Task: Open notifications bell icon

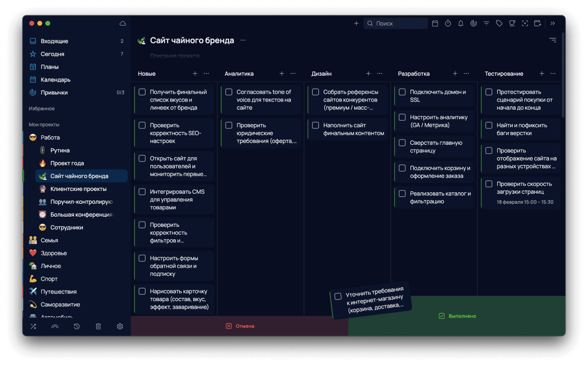Action: tap(461, 23)
